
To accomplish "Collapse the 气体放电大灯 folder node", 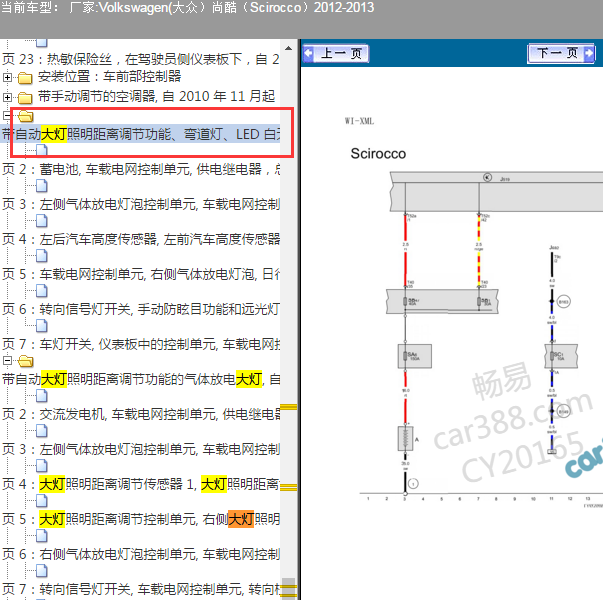I will pos(7,360).
